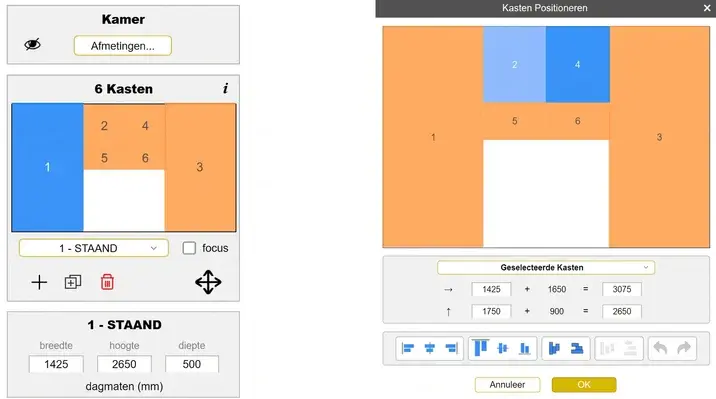Edit the diepte field value 500
The image size is (716, 399).
192,364
